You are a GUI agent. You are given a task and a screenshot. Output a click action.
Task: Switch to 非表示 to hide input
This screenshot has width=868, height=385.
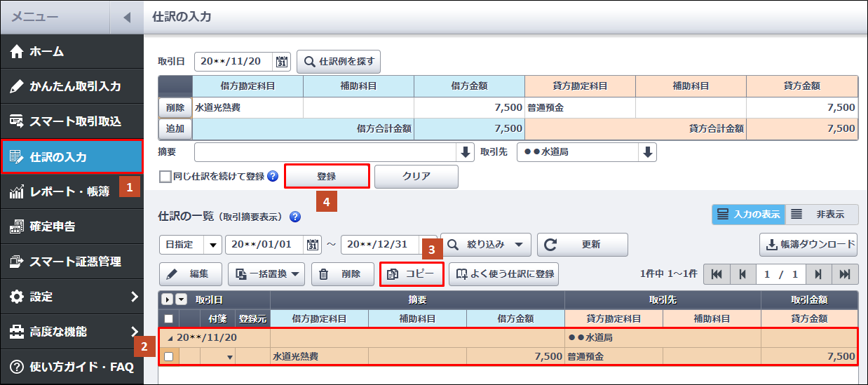pyautogui.click(x=821, y=215)
